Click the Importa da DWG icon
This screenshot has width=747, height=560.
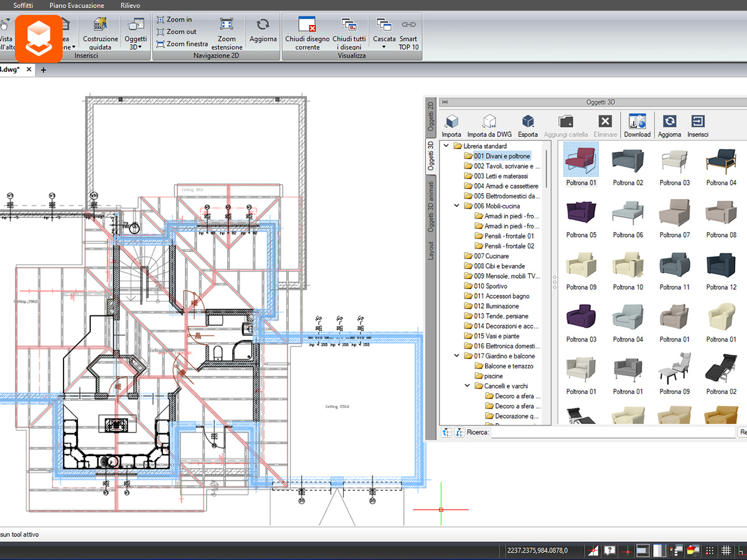[489, 121]
